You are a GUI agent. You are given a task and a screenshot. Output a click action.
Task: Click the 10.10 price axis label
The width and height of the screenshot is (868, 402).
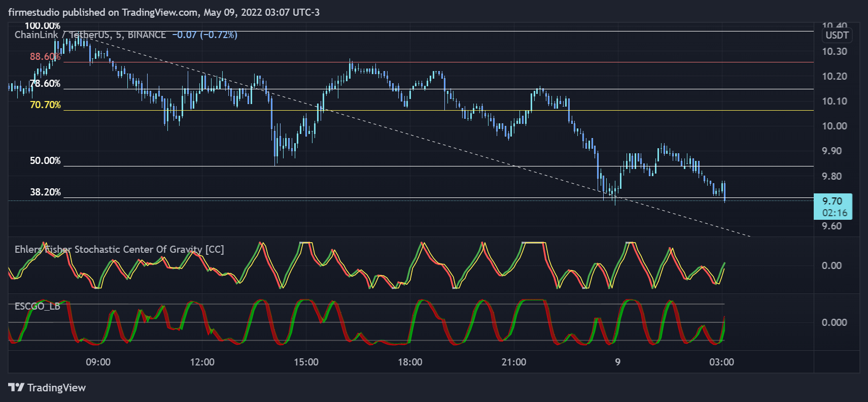coord(835,101)
